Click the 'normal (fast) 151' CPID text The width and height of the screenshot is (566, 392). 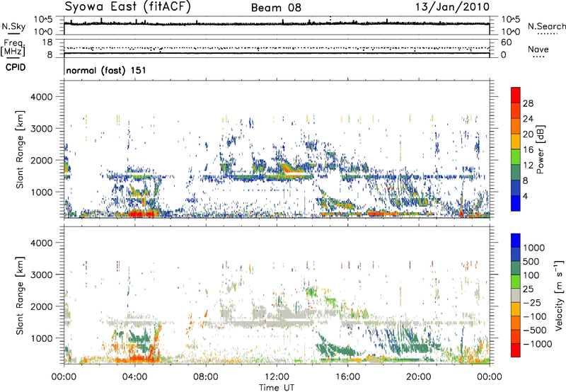(x=106, y=70)
